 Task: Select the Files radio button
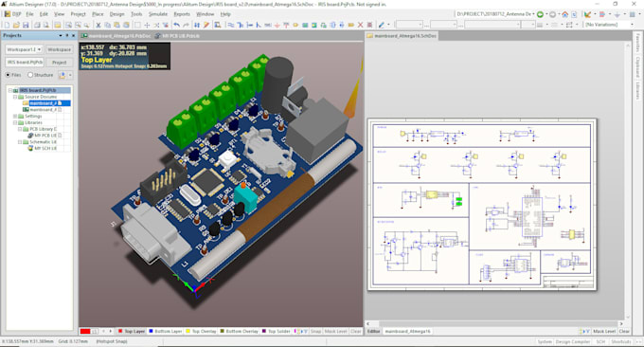[8, 75]
